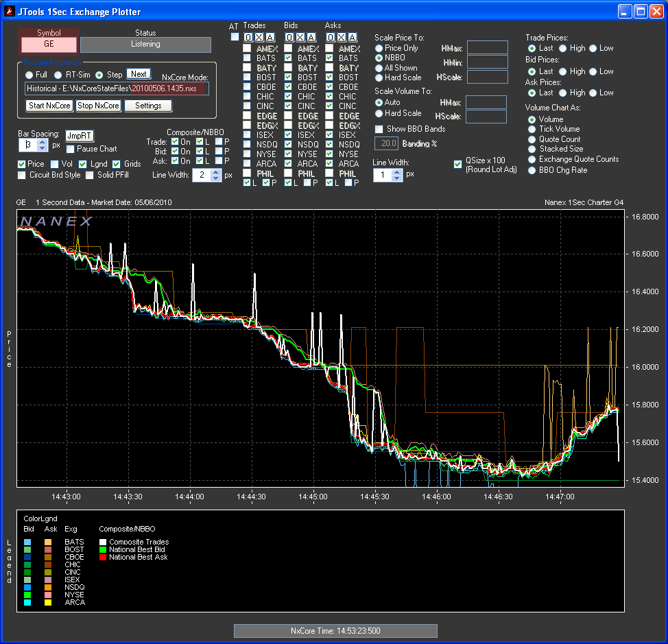This screenshot has width=668, height=644.
Task: Toggle QSize x 100 checkbox
Action: coord(458,165)
